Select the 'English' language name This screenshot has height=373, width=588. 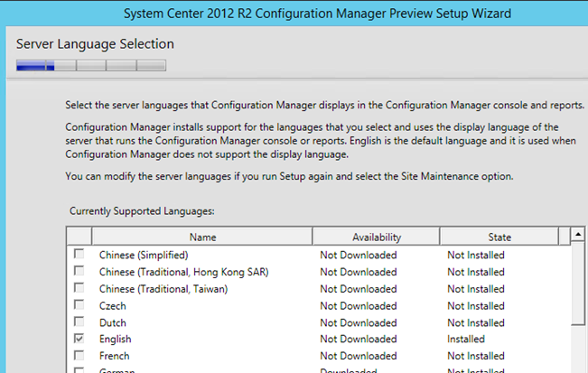tap(115, 339)
